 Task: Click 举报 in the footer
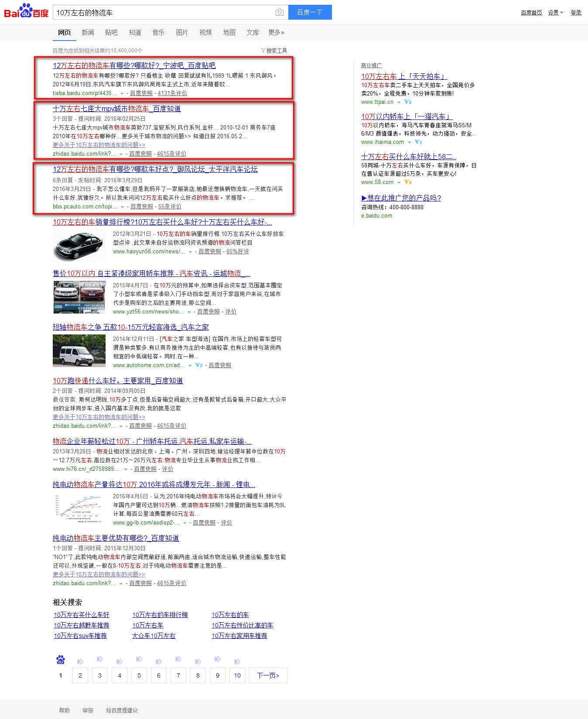[88, 710]
